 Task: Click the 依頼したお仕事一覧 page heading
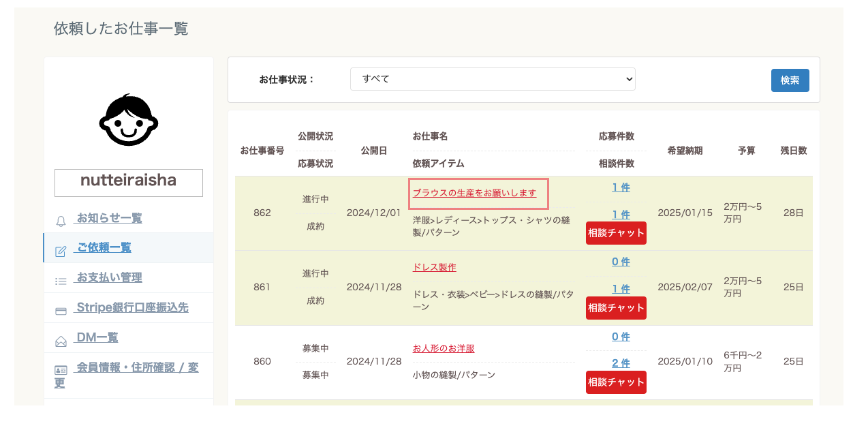click(121, 29)
